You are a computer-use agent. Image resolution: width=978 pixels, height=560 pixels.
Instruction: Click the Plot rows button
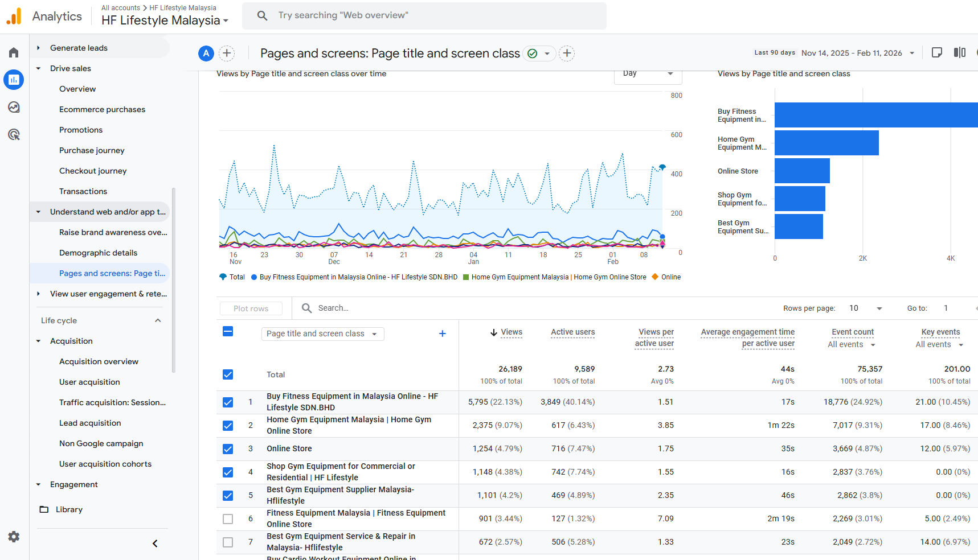click(x=251, y=308)
